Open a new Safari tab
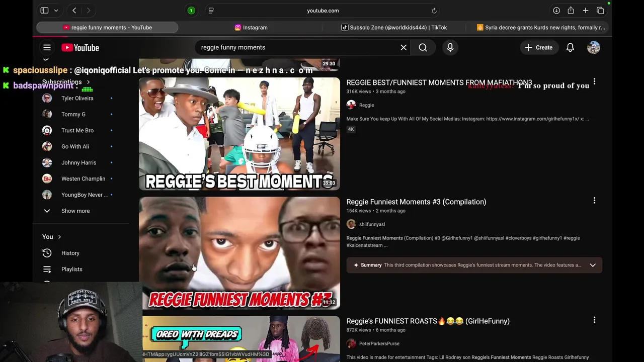This screenshot has height=362, width=644. [586, 10]
